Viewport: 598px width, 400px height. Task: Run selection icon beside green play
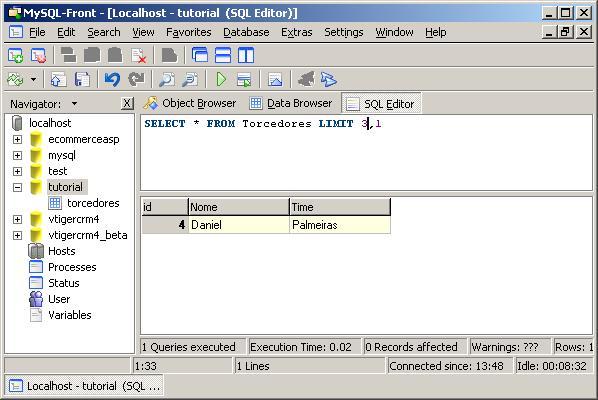pos(244,80)
